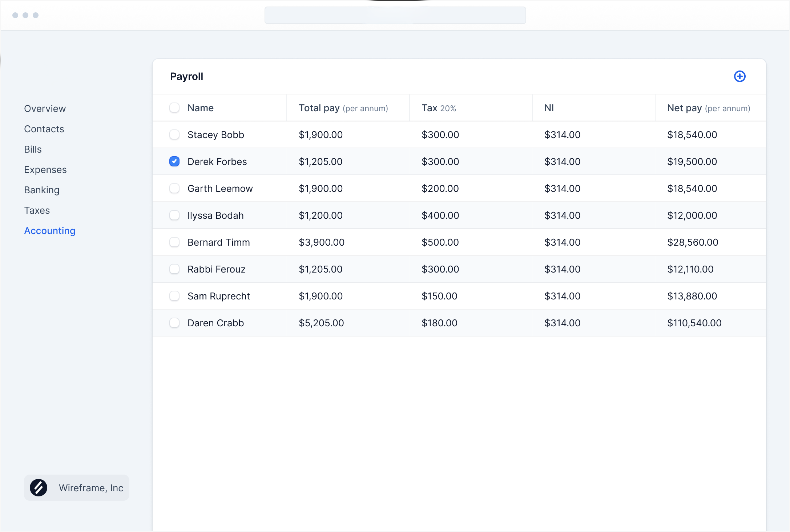
Task: Select the Garth Leemow checkbox
Action: tap(174, 188)
